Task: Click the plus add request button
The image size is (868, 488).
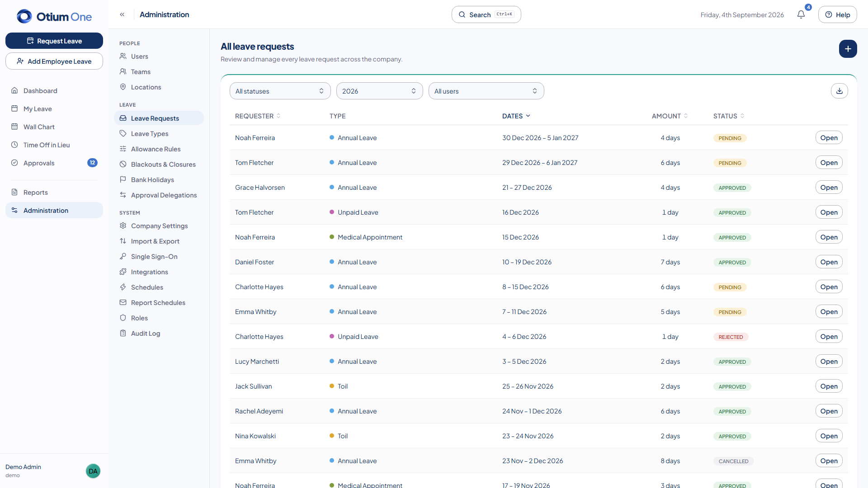Action: [x=848, y=49]
